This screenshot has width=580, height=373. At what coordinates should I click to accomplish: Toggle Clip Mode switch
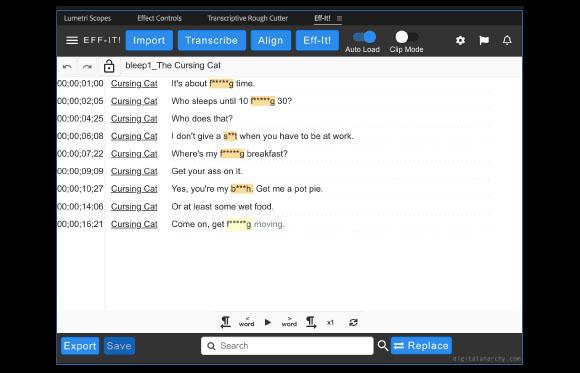click(x=407, y=37)
